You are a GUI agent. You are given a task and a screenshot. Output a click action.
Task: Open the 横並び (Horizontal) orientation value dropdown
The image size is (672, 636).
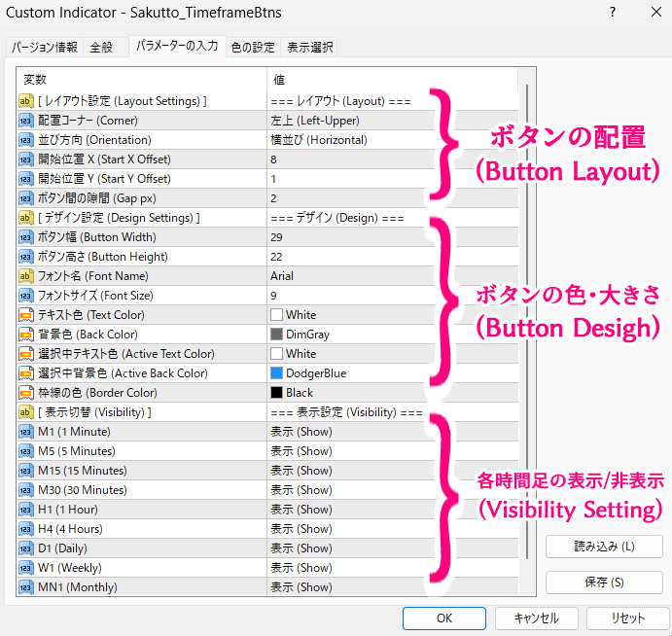pos(319,140)
